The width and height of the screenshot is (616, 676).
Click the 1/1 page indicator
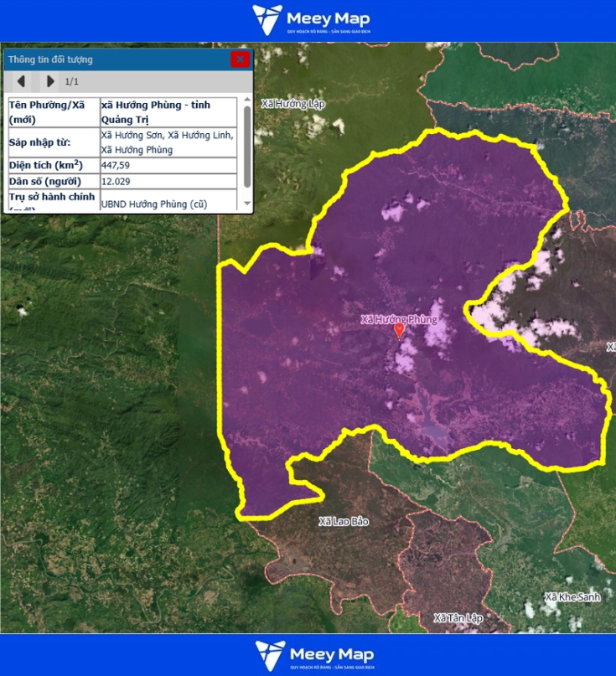[x=72, y=81]
